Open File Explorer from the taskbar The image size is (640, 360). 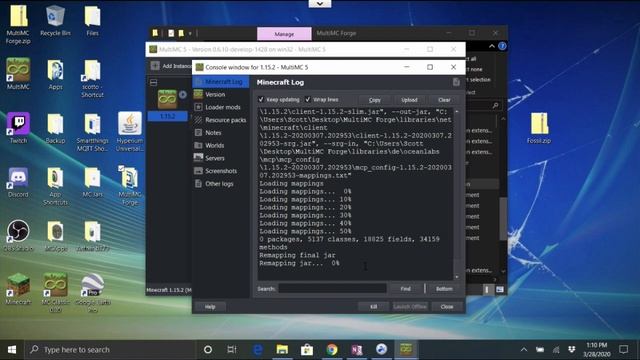[282, 349]
